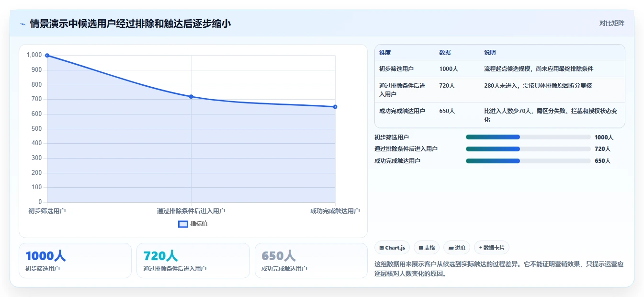Open the 对比矩阵 link in the header

(611, 23)
